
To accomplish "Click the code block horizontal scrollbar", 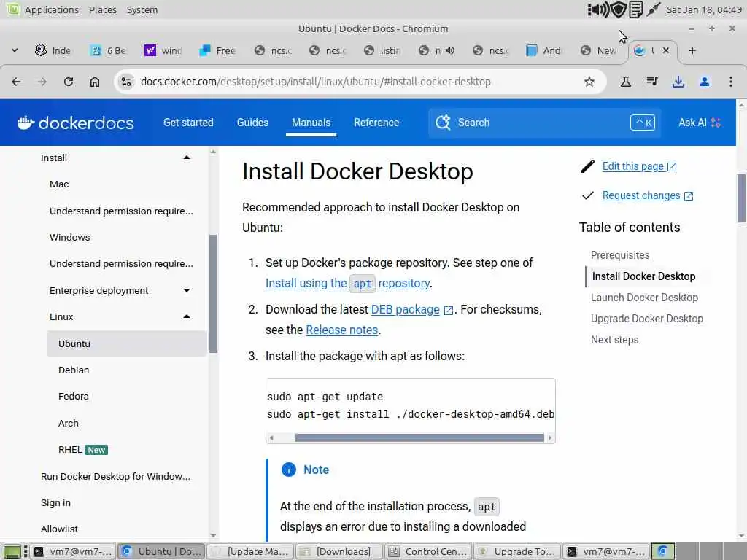I will (x=419, y=437).
